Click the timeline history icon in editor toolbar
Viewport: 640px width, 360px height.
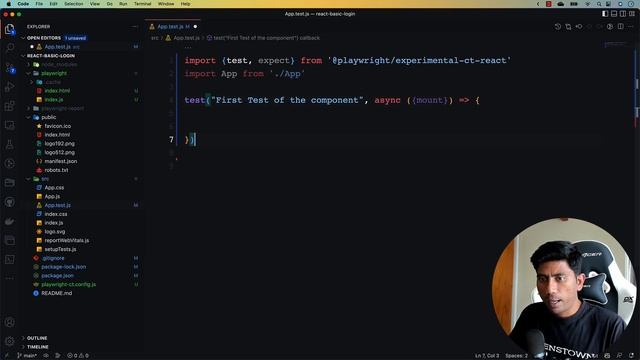(x=558, y=27)
